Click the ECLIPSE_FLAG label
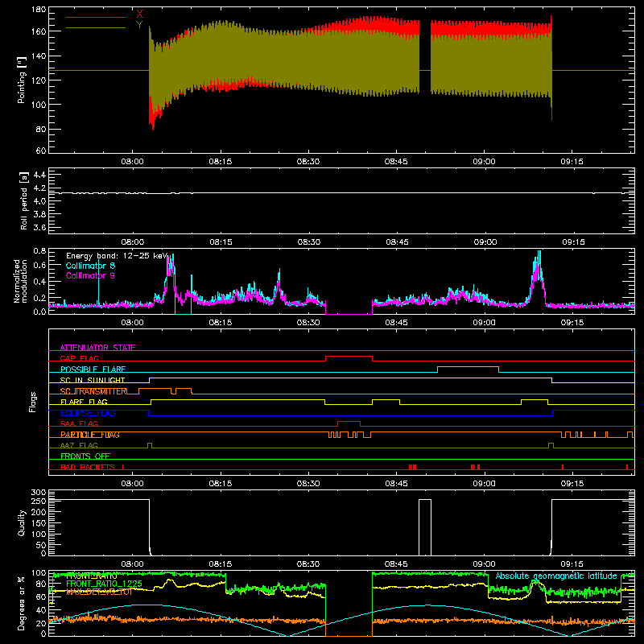This screenshot has width=644, height=644. [x=88, y=413]
